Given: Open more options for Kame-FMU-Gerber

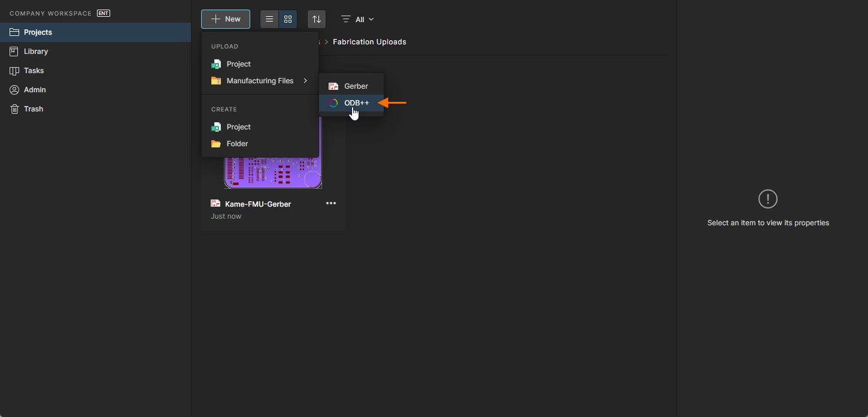Looking at the screenshot, I should (x=331, y=204).
